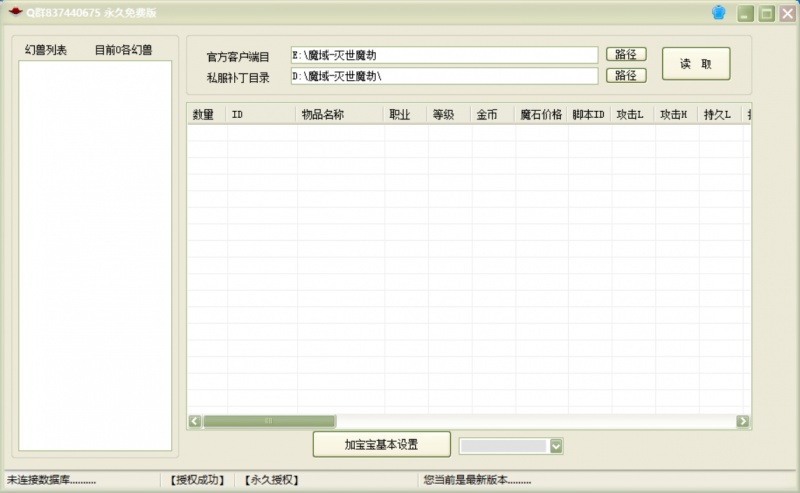This screenshot has height=493, width=800.
Task: Click the 目前0各幻兽 count text
Action: click(x=123, y=50)
